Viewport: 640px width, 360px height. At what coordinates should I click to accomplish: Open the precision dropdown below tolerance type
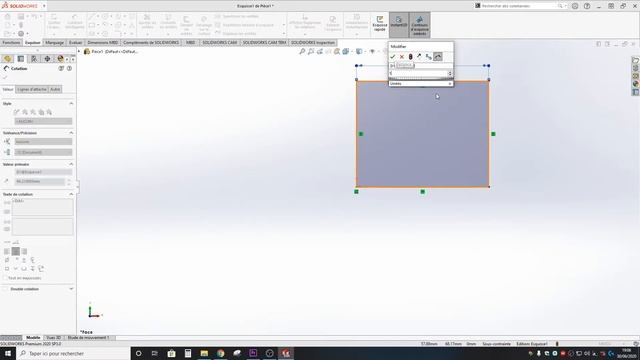(x=43, y=152)
